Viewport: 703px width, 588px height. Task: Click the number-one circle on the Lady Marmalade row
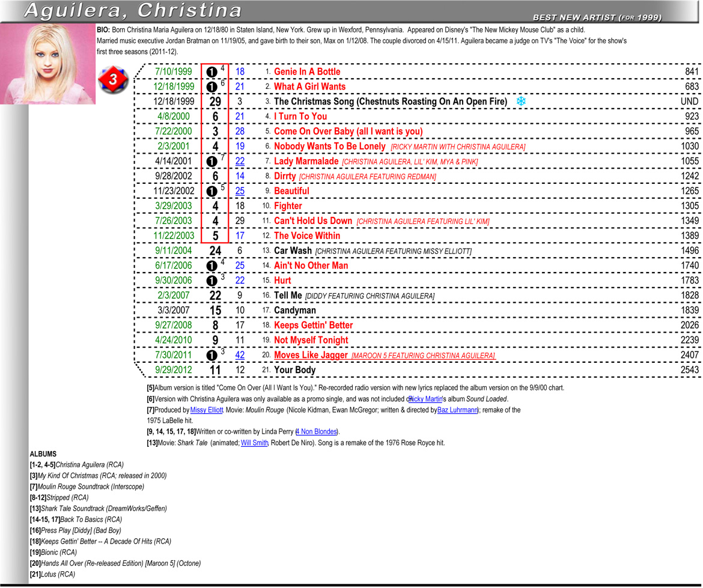(x=212, y=162)
